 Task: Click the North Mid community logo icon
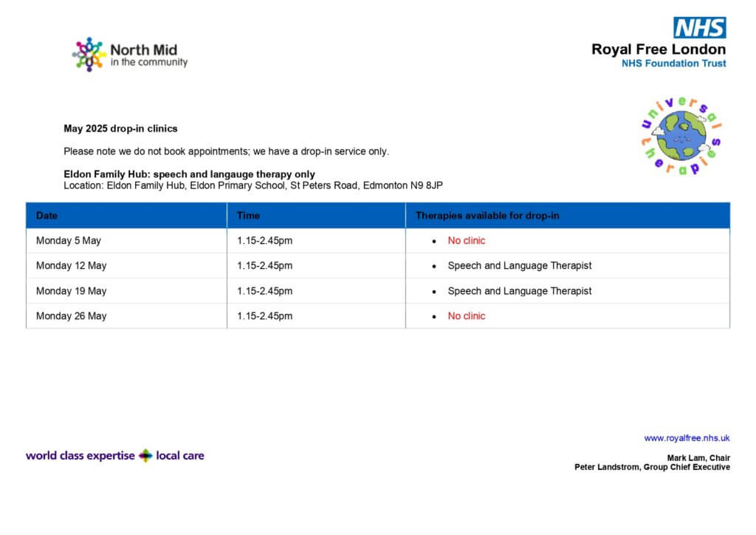coord(89,55)
